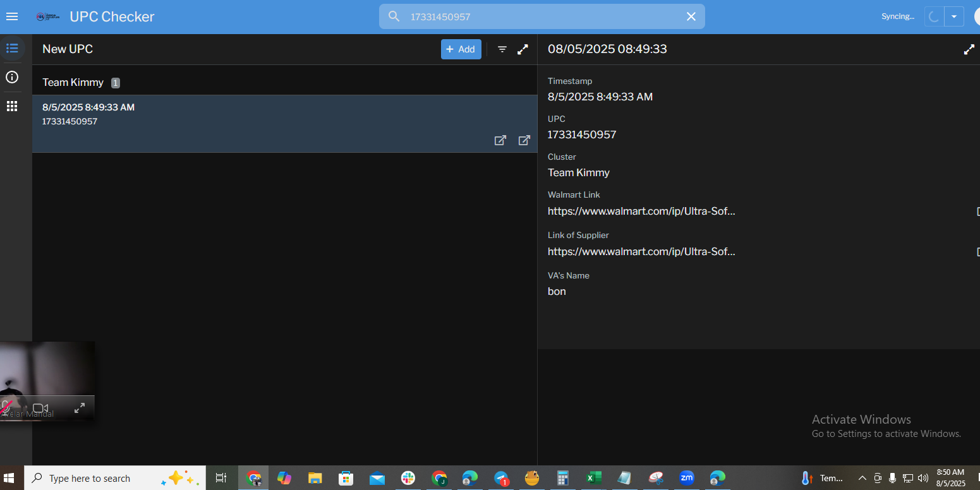Collapse the Team Kimmy group header
This screenshot has height=490, width=980.
click(73, 83)
